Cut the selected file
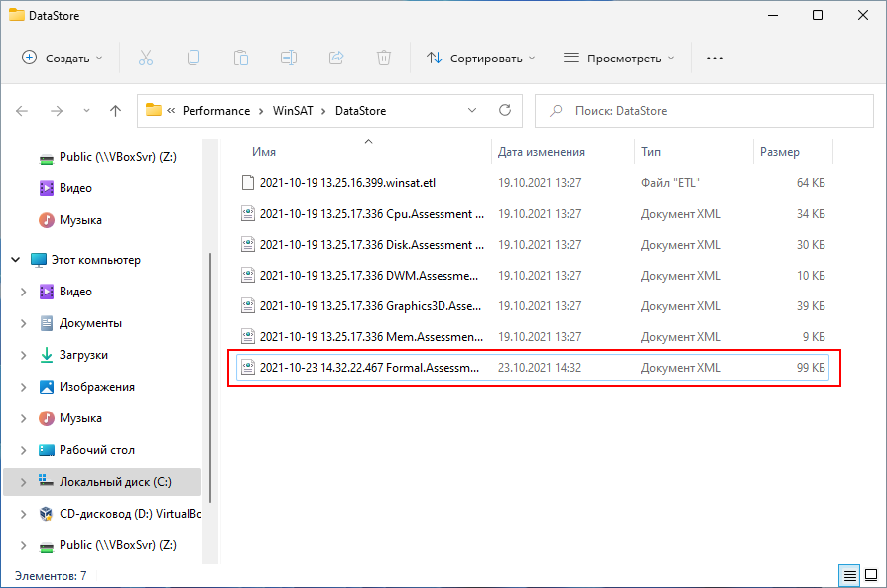The image size is (887, 588). [x=146, y=59]
